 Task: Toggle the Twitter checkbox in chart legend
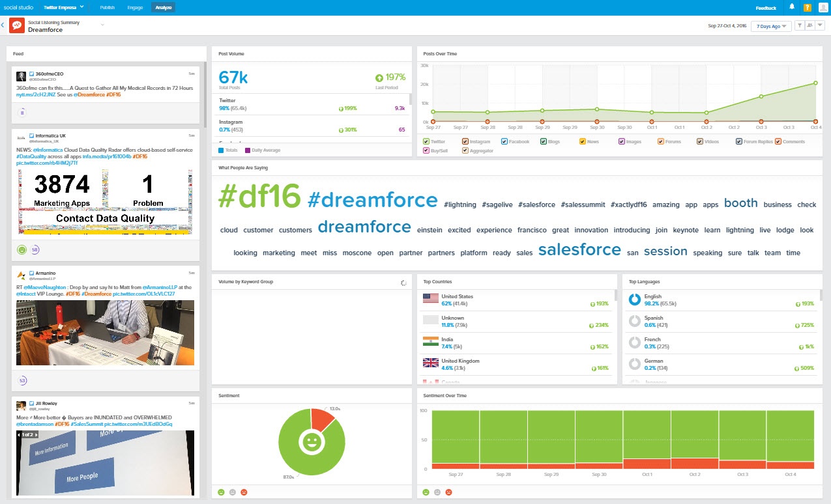[426, 141]
